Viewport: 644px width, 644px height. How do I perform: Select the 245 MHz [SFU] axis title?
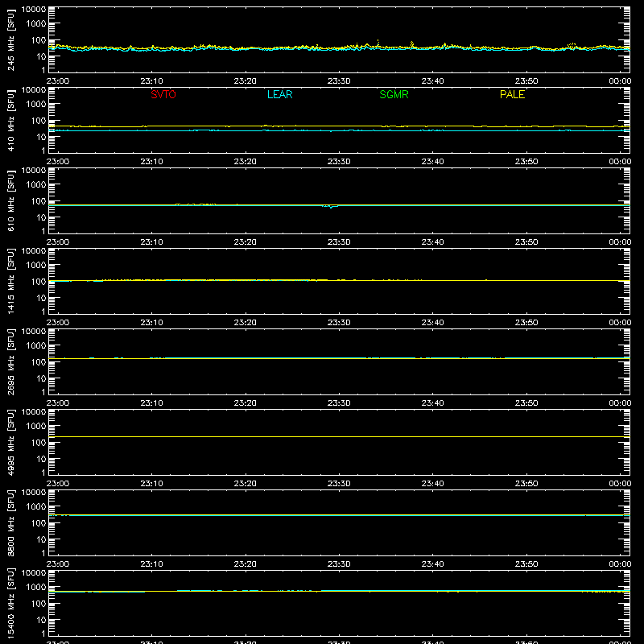click(x=10, y=39)
